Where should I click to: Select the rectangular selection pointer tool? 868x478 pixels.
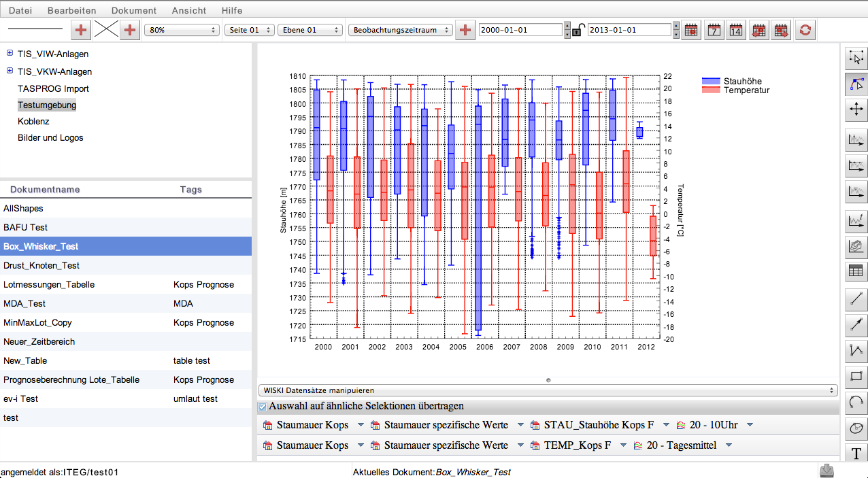coord(856,58)
